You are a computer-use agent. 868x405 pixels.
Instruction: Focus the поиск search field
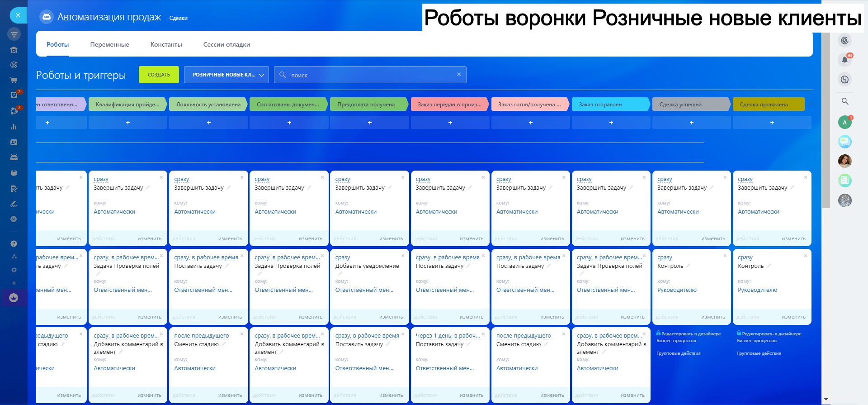click(x=370, y=75)
